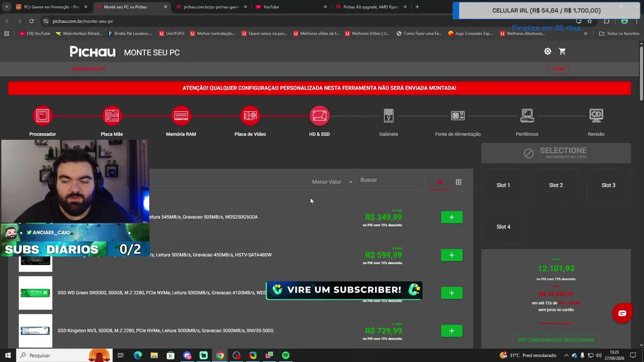The image size is (644, 362).
Task: Open the (18) YouTube bookmark
Action: 35,34
